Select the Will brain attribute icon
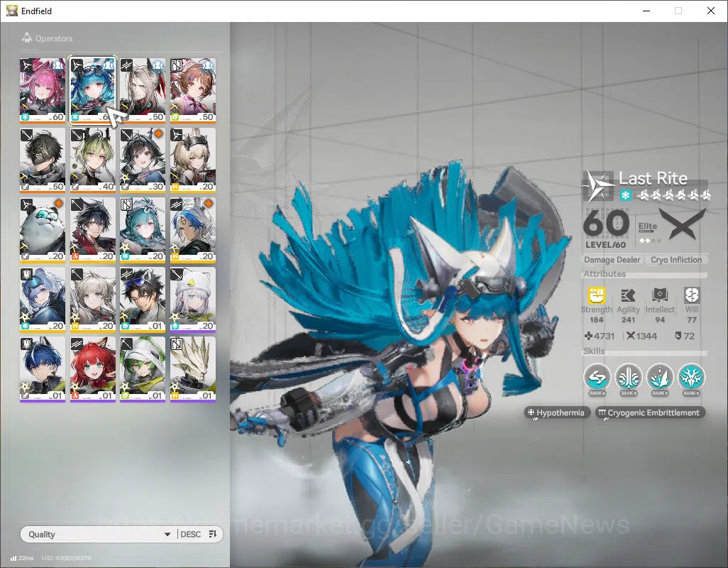 (x=691, y=295)
